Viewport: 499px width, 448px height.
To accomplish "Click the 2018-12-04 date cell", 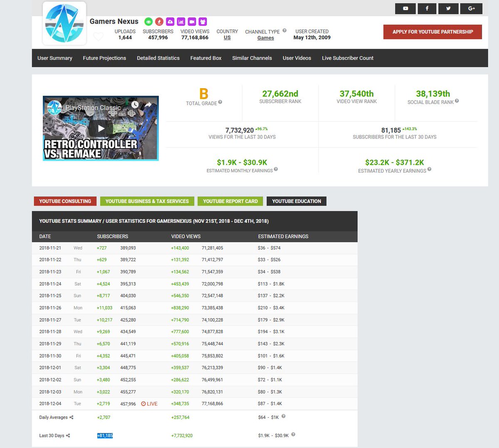I will pyautogui.click(x=50, y=403).
